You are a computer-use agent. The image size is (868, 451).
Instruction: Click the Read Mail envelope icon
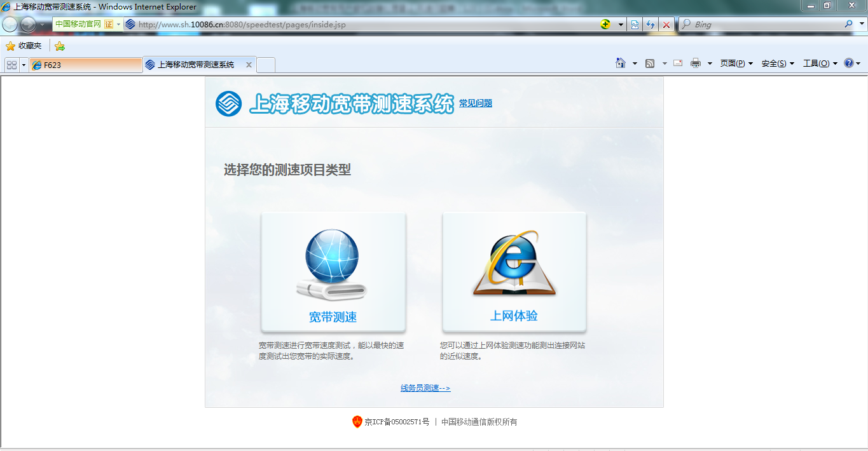click(678, 63)
